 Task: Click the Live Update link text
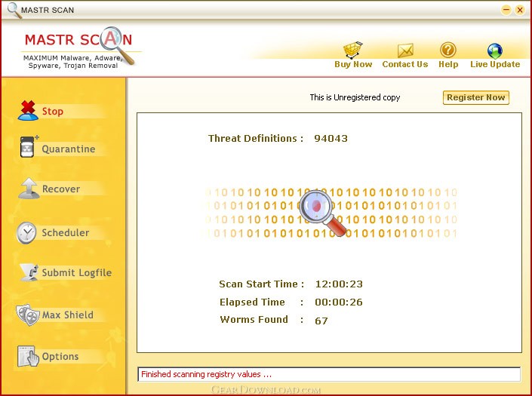(x=495, y=64)
